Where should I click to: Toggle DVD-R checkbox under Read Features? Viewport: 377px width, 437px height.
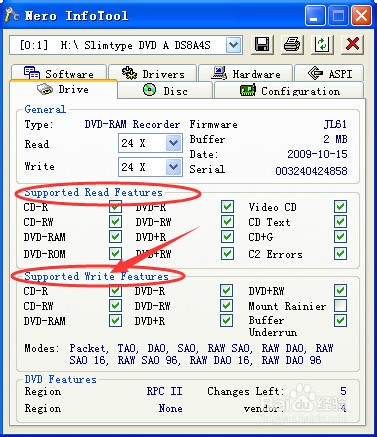coord(227,207)
